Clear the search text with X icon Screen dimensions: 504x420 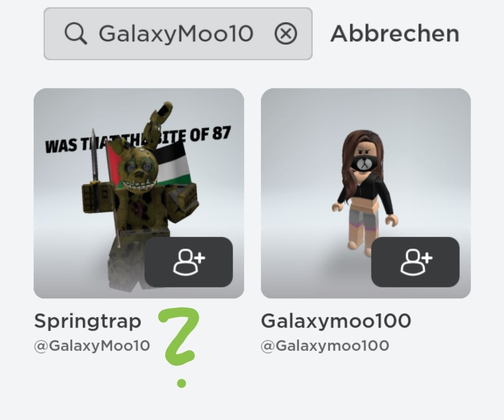285,34
